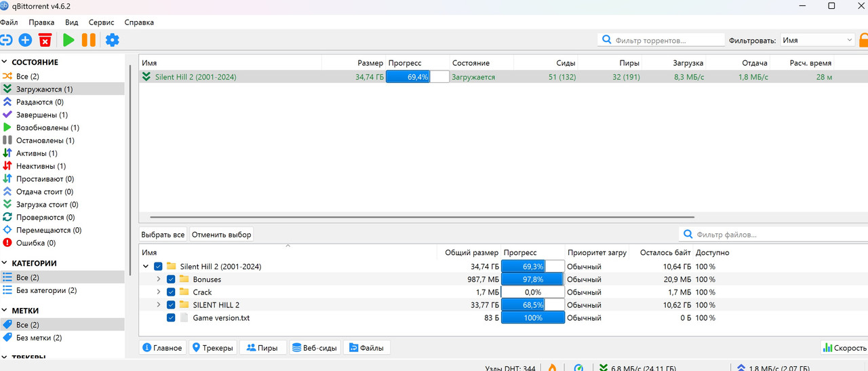Expand the SILENT HILL 2 folder
Viewport: 868px width, 371px height.
(x=159, y=305)
